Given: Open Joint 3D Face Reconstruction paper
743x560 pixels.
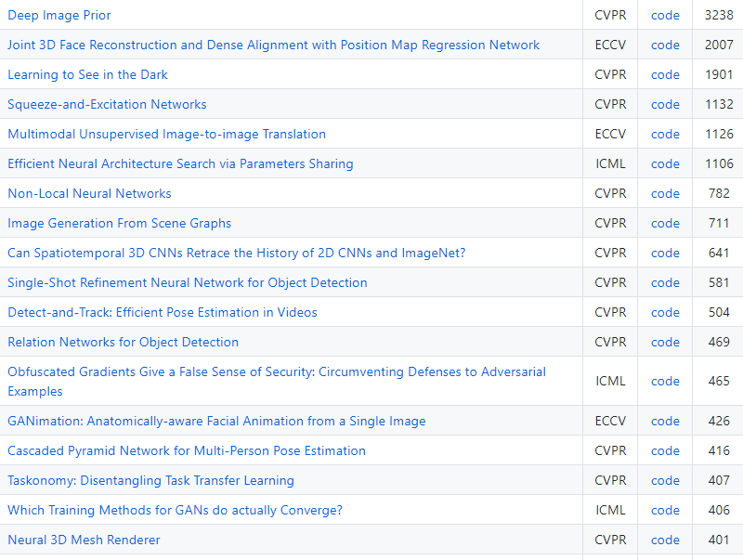Looking at the screenshot, I should pyautogui.click(x=273, y=45).
